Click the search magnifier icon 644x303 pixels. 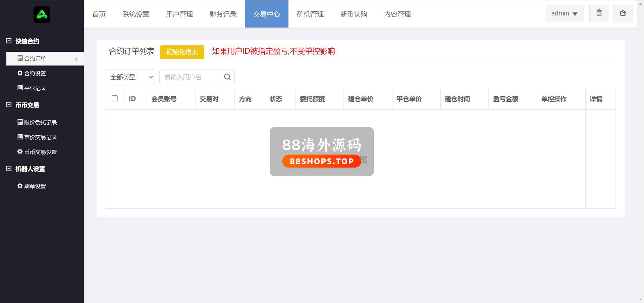pos(227,77)
